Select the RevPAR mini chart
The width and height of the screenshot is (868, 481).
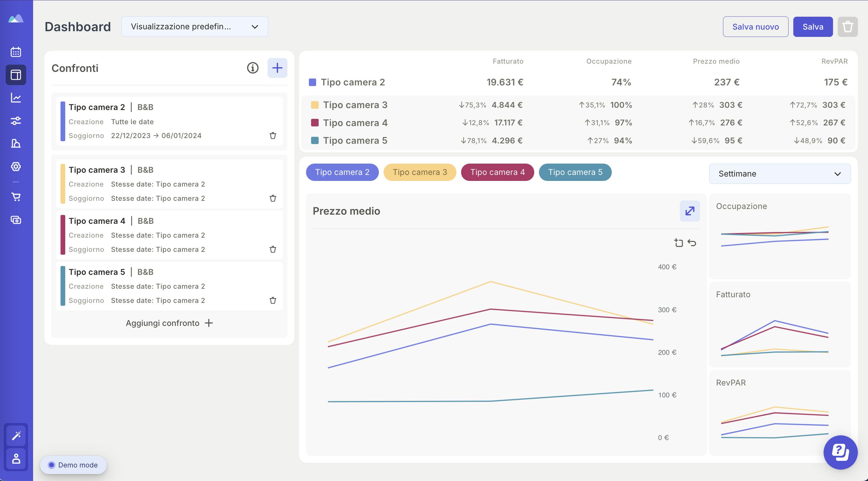pos(780,413)
